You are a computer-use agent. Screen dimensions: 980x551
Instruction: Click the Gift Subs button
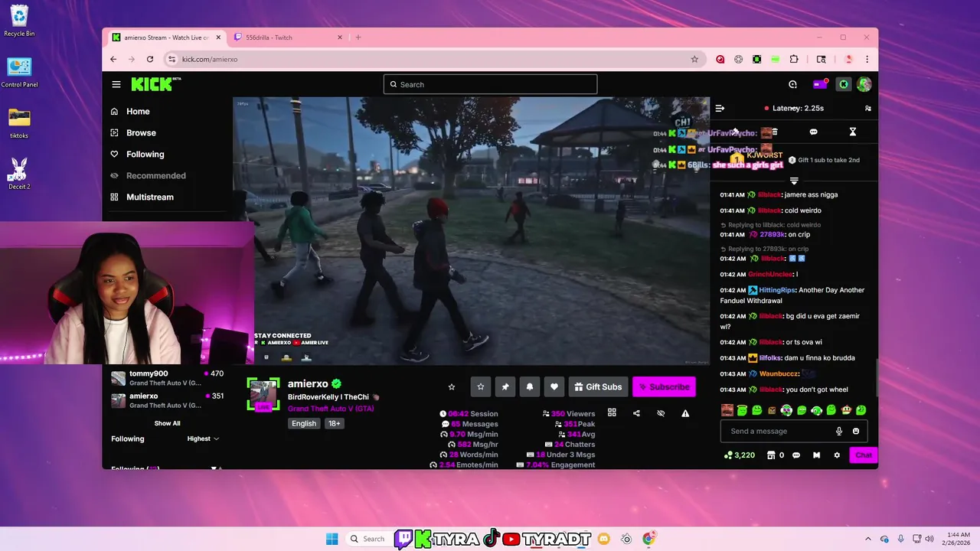[598, 386]
